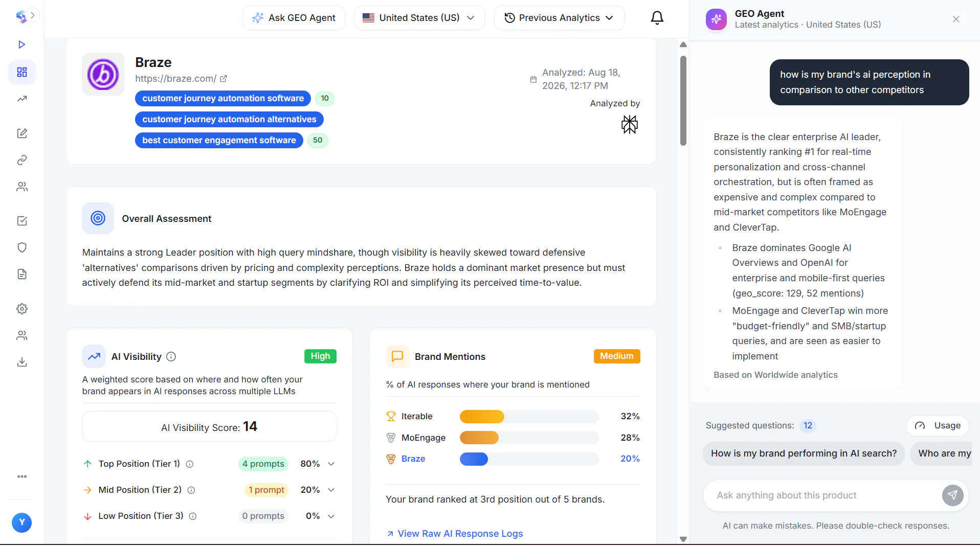Click the Braze brand name in mentions list
Viewport: 980px width, 546px height.
pyautogui.click(x=413, y=459)
